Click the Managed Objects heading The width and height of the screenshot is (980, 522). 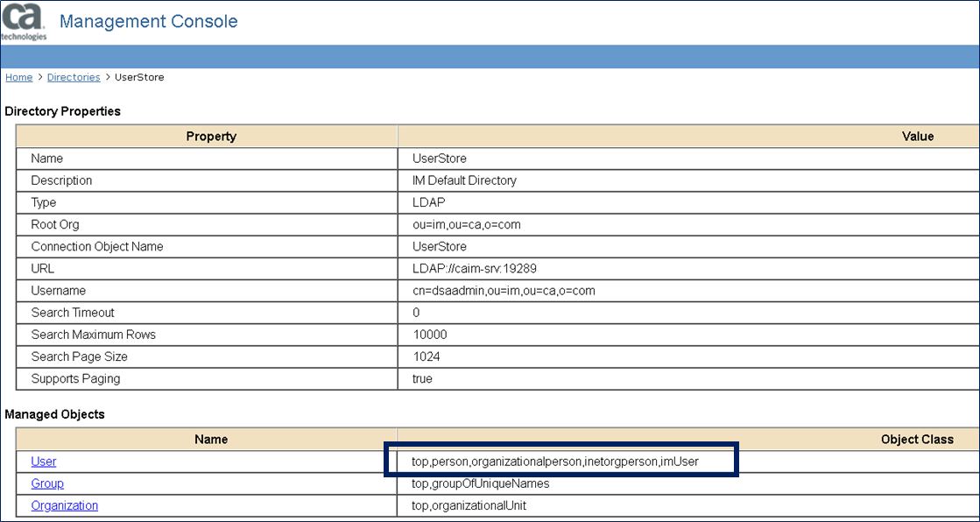55,414
